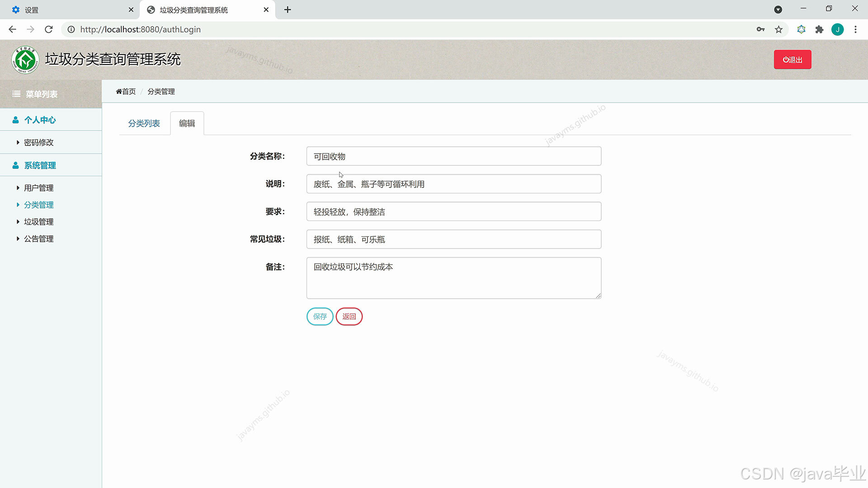Click the 备注 textarea resize handle

(x=598, y=296)
